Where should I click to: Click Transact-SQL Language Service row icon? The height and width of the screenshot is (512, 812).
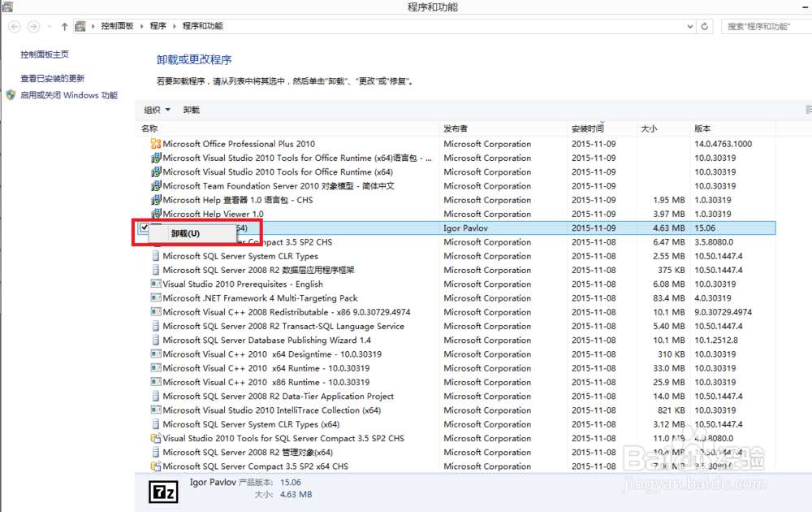point(155,325)
